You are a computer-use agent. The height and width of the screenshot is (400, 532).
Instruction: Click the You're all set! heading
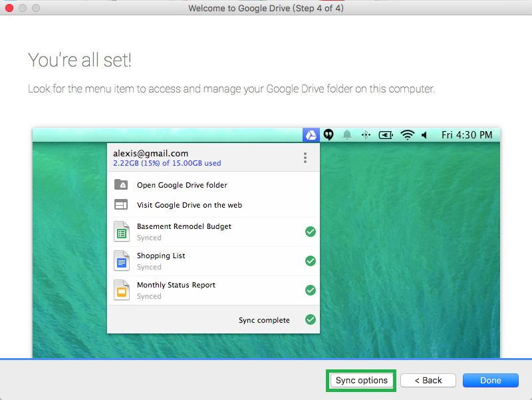click(x=80, y=60)
